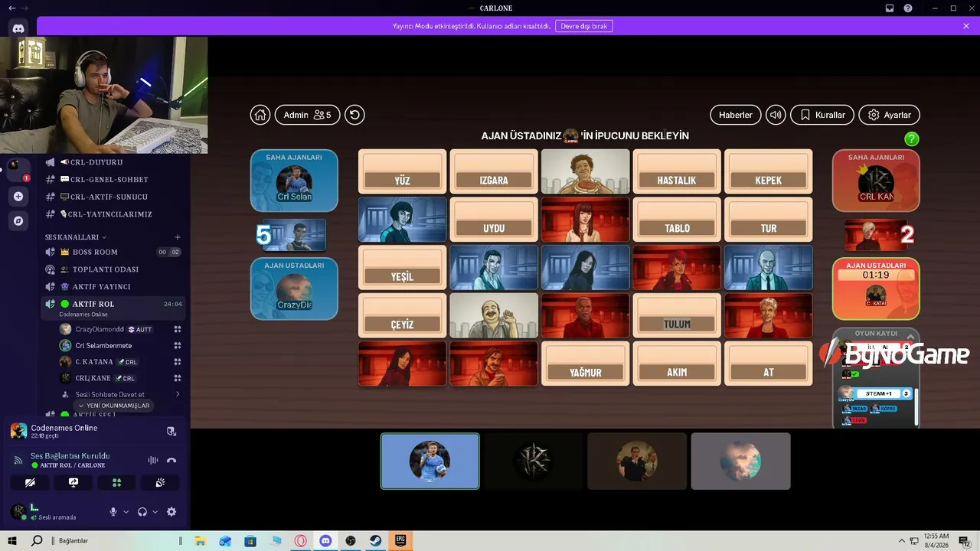
Task: Collapse the SES KANALLARI category
Action: 75,237
